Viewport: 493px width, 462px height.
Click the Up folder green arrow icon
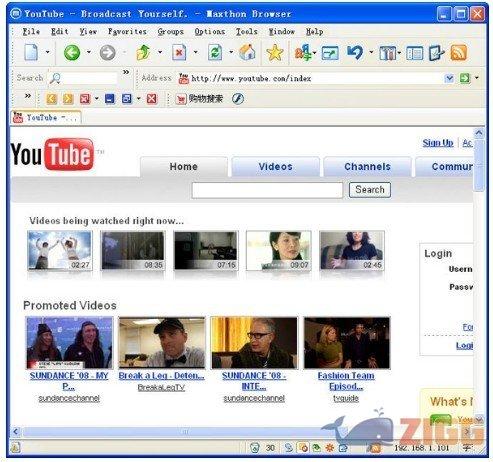pos(143,53)
